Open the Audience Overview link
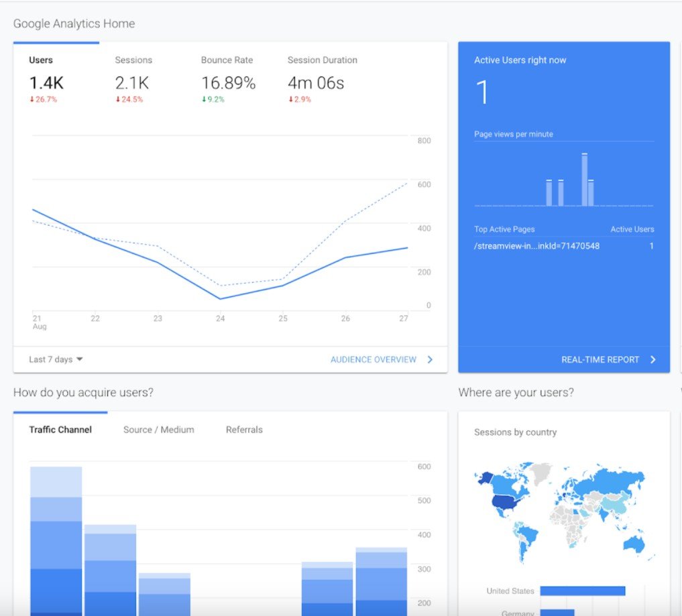The image size is (682, 616). tap(373, 359)
